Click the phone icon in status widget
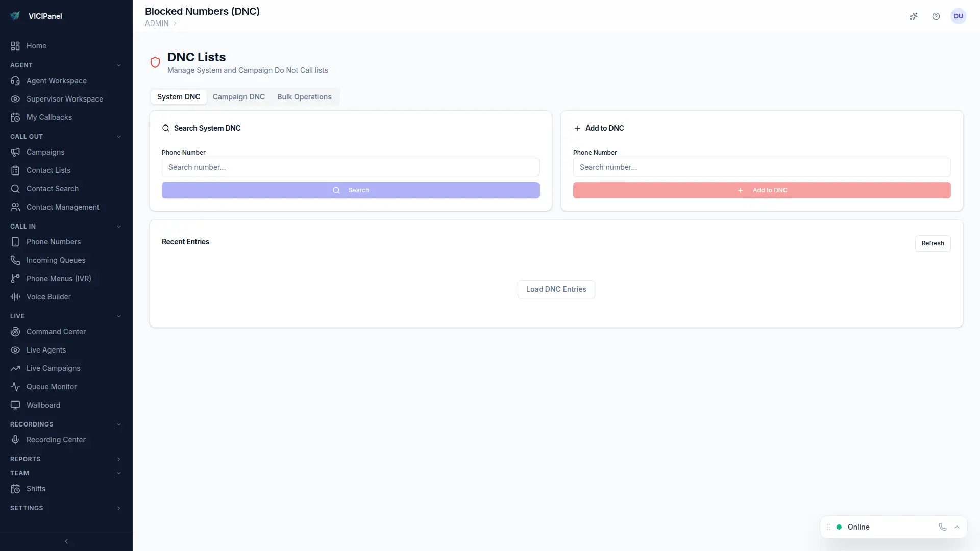This screenshot has height=551, width=980. (943, 527)
